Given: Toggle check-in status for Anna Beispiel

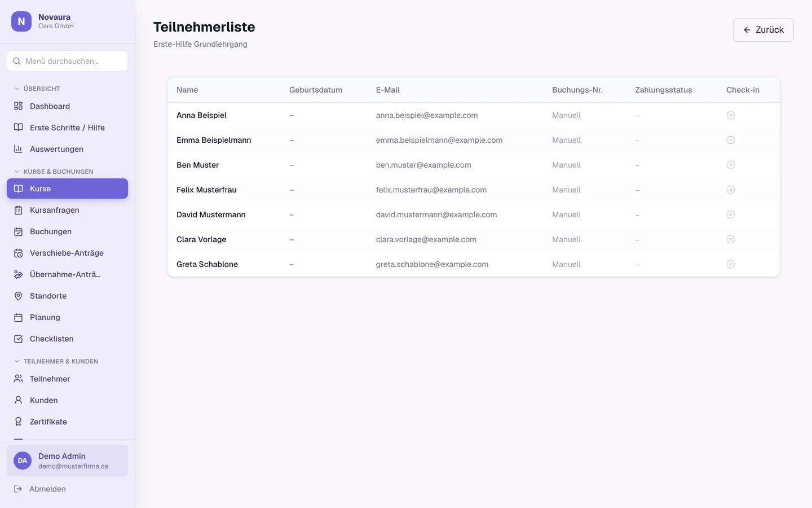Looking at the screenshot, I should (731, 115).
